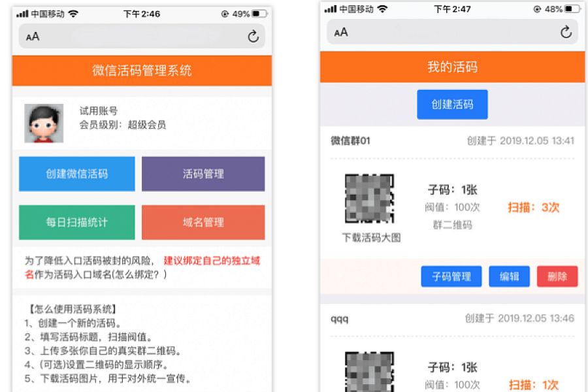Click the 下午2:46 clock in the status bar
Screen dimensions: 588x392
tap(142, 14)
